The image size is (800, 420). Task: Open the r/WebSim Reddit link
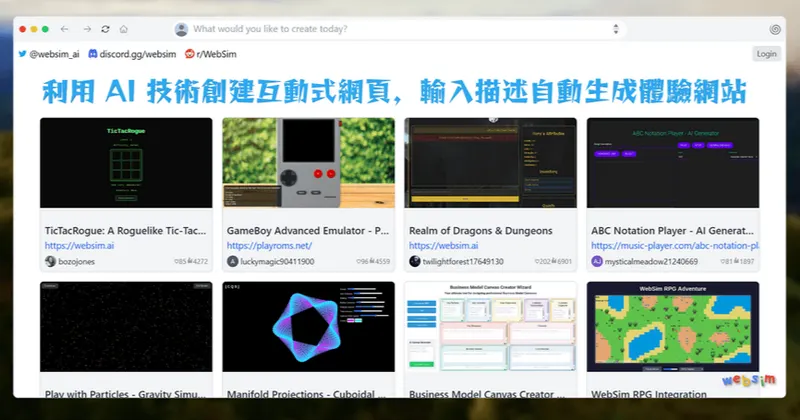point(210,54)
